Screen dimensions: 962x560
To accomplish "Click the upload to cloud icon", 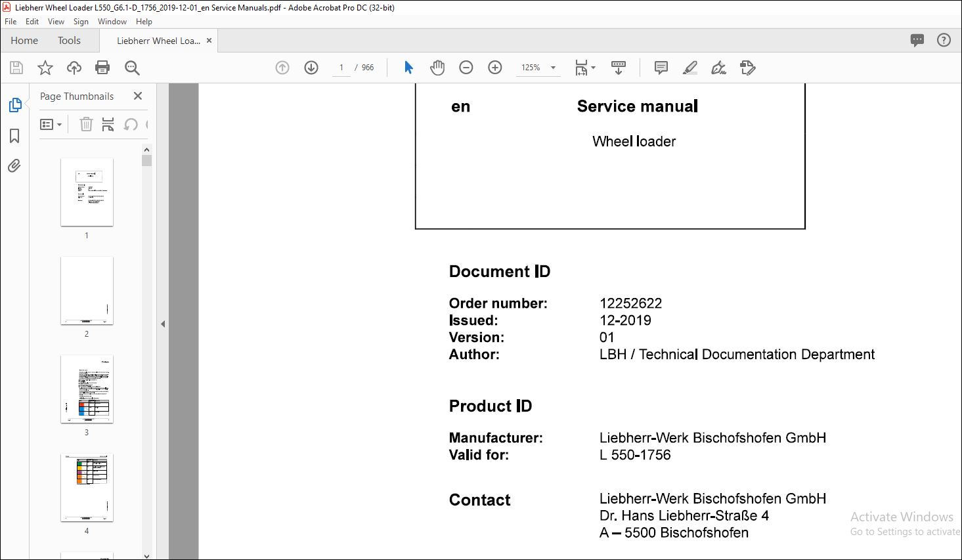I will pyautogui.click(x=74, y=68).
